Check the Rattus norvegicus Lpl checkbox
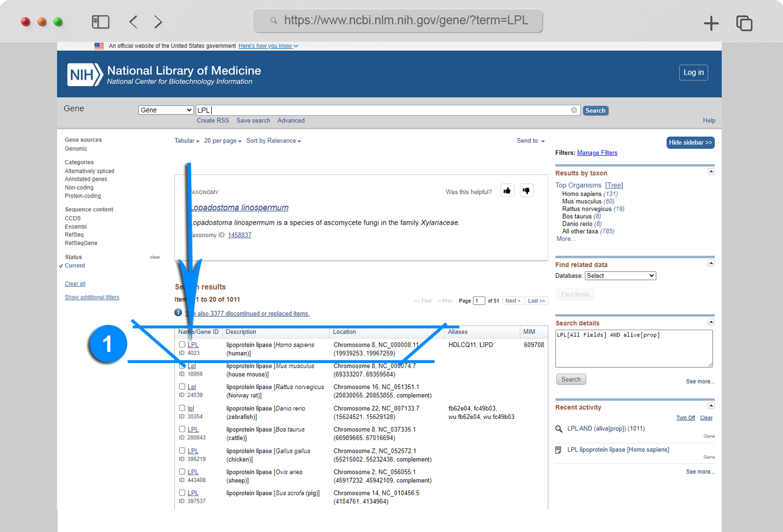This screenshot has width=783, height=532. coord(182,387)
